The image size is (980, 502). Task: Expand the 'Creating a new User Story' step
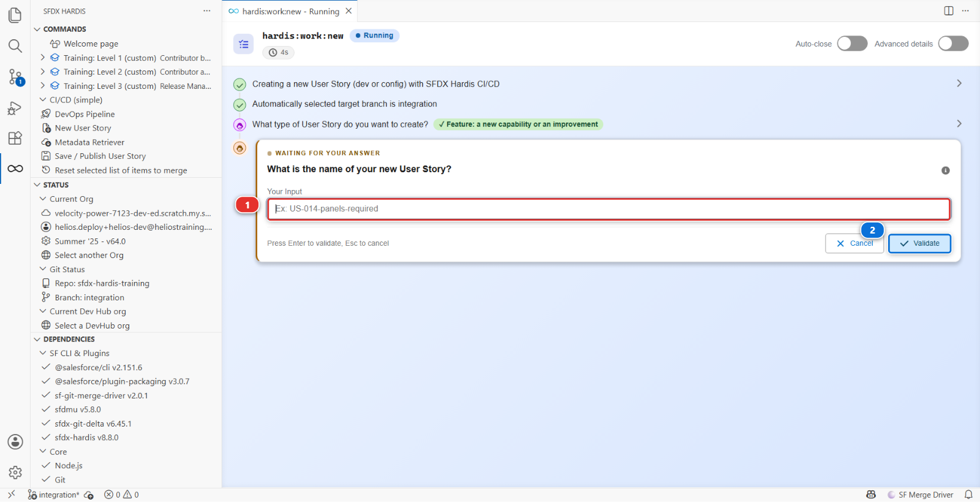pos(959,83)
